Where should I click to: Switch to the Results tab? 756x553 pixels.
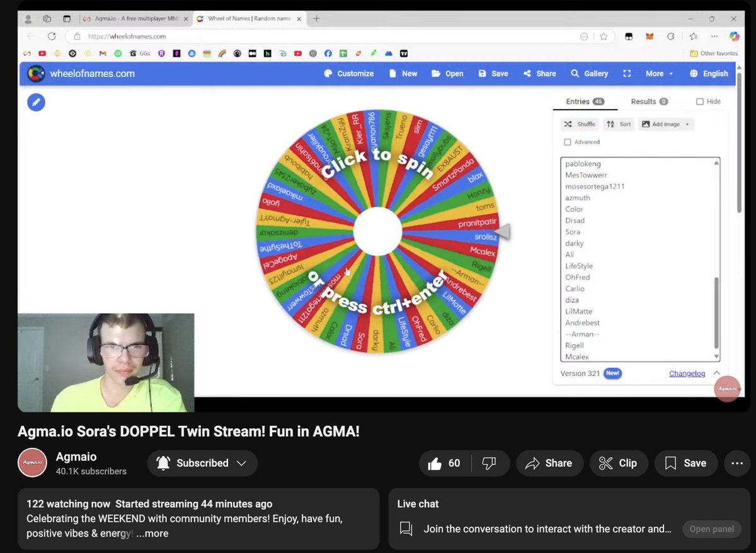click(649, 101)
